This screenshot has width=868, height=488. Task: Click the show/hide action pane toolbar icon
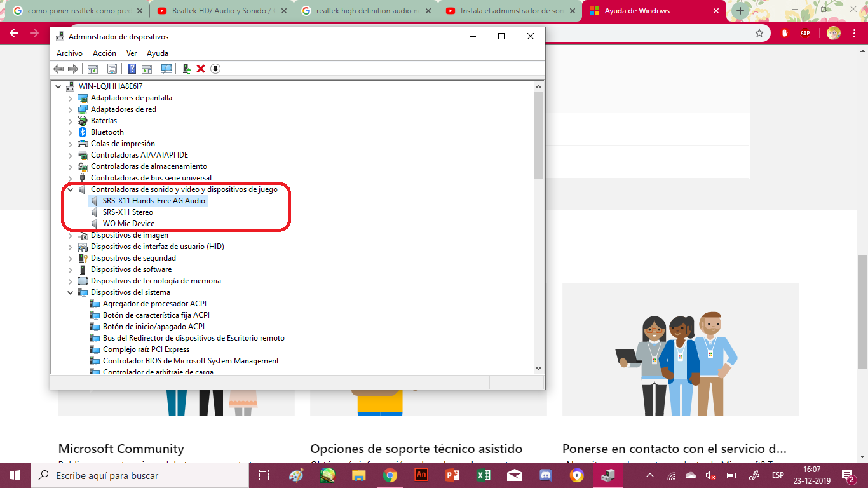147,69
